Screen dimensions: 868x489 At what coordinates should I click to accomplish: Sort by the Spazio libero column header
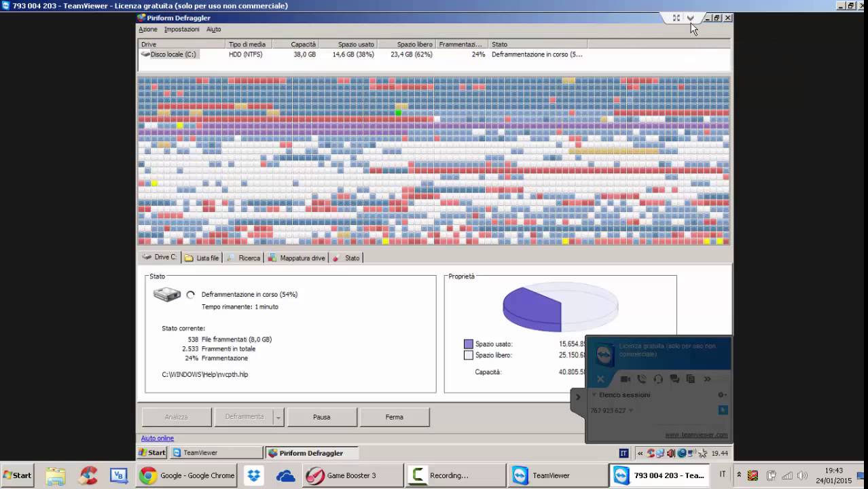[x=406, y=44]
